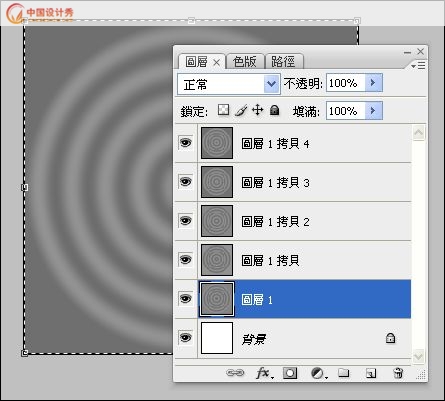Hide the 背景 layer
This screenshot has height=401, width=445.
(185, 338)
